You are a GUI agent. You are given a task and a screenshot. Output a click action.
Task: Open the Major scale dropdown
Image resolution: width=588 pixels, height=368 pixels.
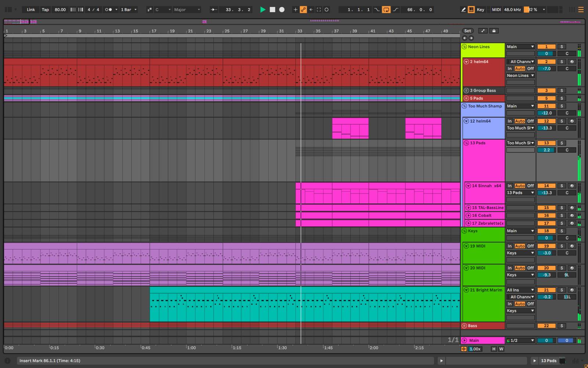187,10
